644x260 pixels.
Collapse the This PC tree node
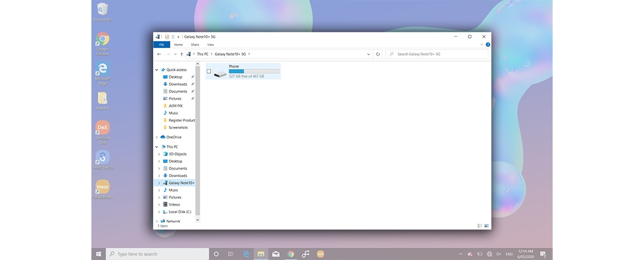pyautogui.click(x=157, y=146)
